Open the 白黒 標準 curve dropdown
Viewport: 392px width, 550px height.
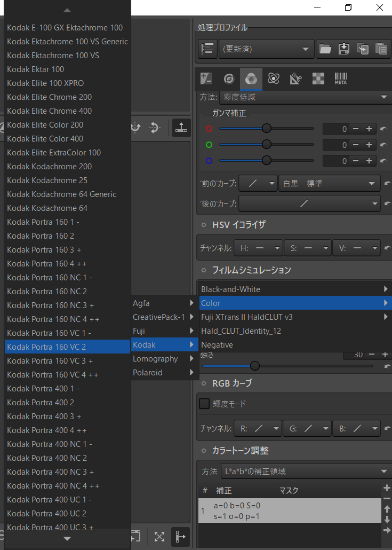[329, 184]
